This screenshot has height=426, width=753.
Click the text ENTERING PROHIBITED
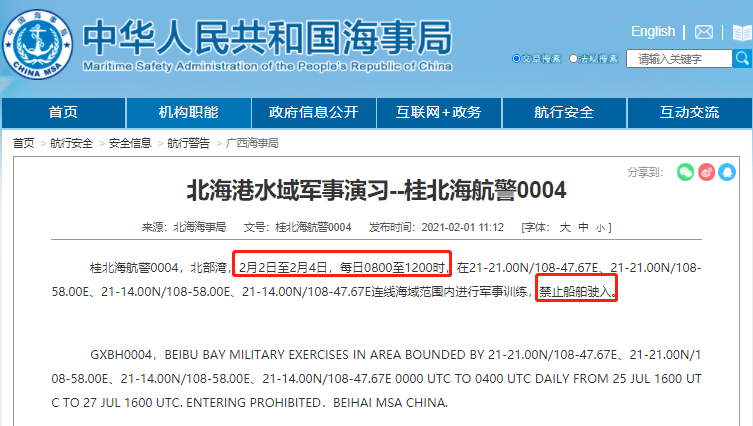click(253, 402)
